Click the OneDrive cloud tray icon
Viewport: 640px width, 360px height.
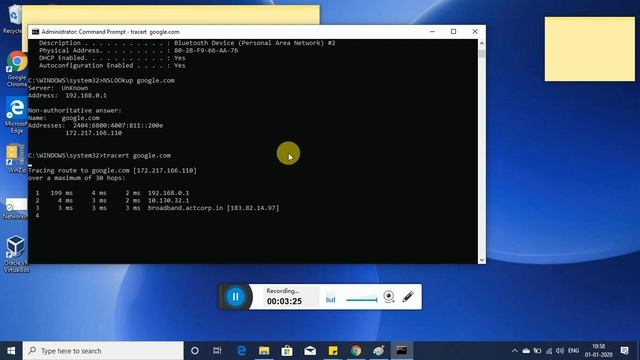pyautogui.click(x=526, y=351)
